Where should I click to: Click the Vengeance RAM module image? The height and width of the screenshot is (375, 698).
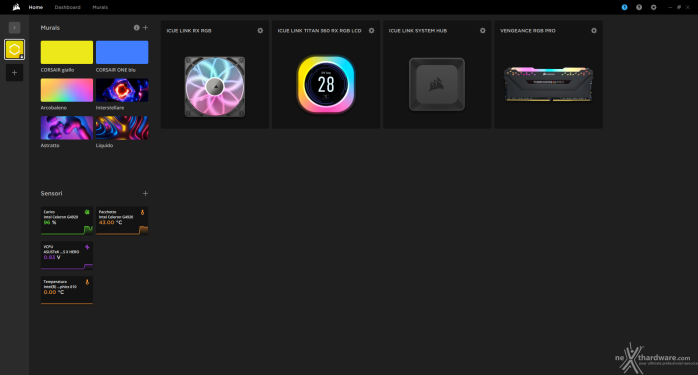coord(548,84)
